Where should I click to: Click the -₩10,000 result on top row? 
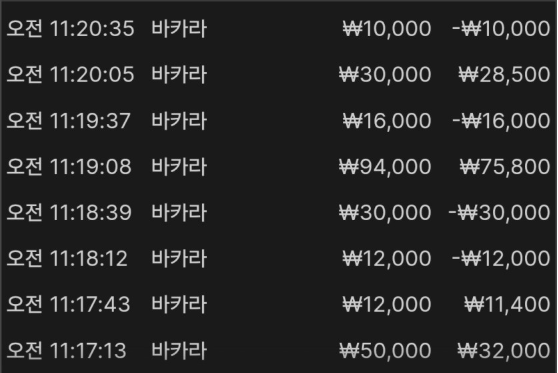coord(501,28)
